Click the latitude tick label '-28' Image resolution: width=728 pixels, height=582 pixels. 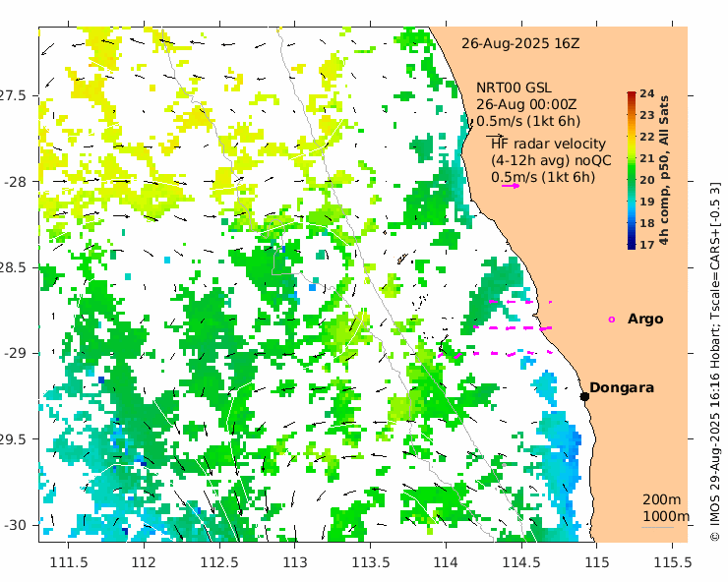click(16, 182)
